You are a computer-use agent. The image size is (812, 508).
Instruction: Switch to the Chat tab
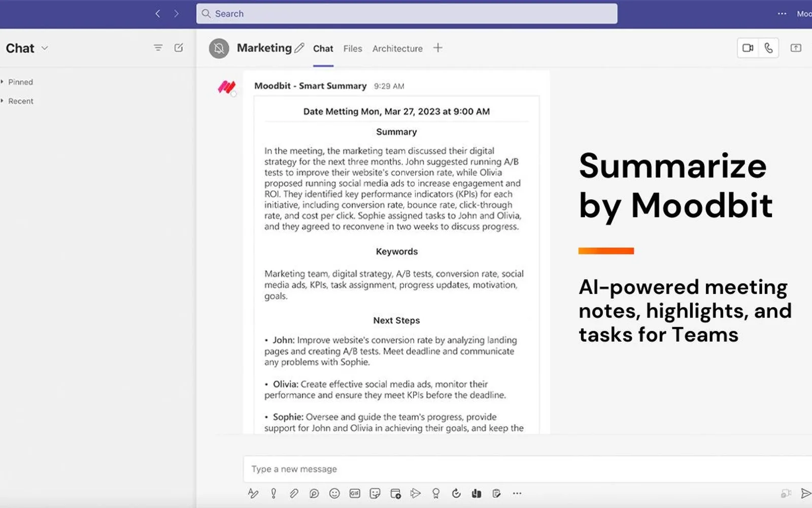pyautogui.click(x=323, y=49)
